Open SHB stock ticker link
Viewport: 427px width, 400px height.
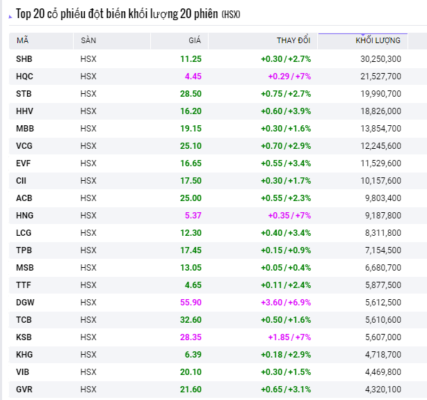24,59
